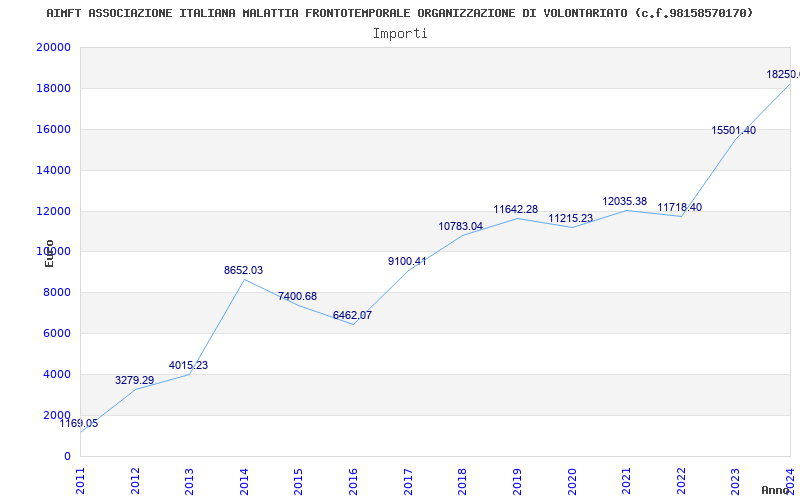Click the y-axis value 6000
The width and height of the screenshot is (800, 500).
tap(56, 334)
